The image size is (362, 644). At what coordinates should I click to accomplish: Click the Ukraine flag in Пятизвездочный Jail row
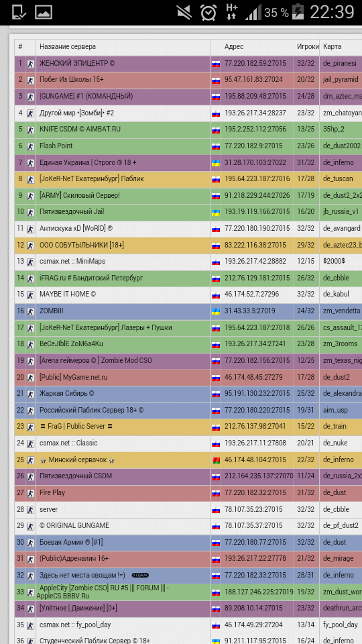[x=216, y=213]
